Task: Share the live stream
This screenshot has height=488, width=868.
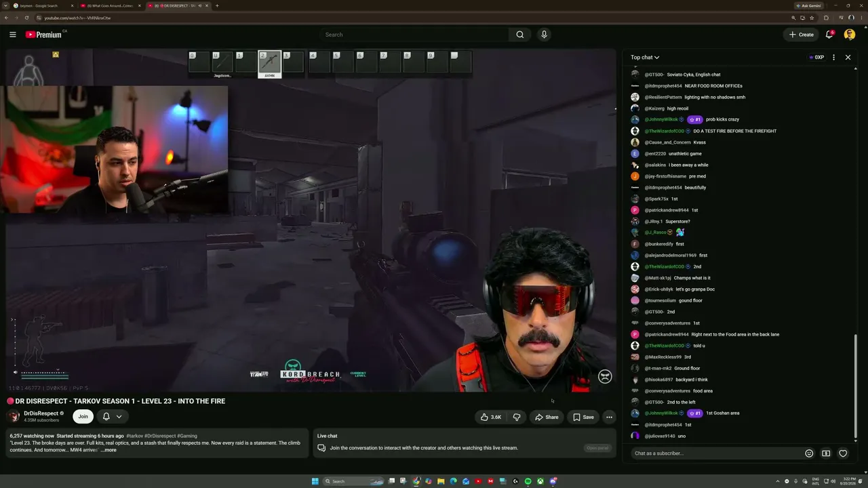Action: [547, 417]
